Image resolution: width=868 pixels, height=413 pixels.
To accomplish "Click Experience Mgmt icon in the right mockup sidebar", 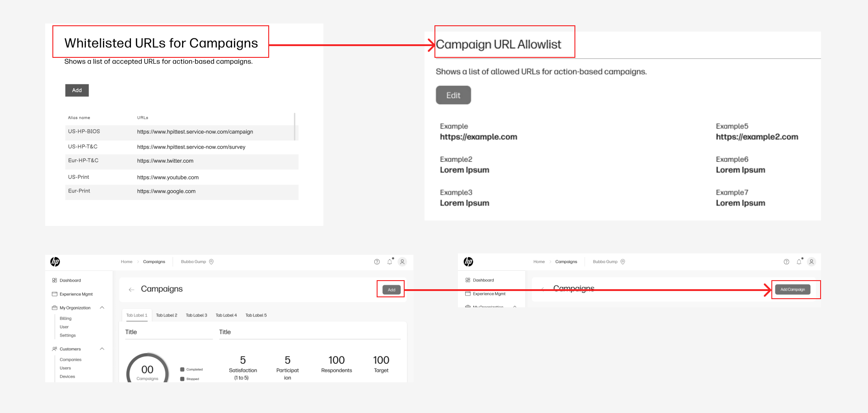I will pyautogui.click(x=468, y=294).
